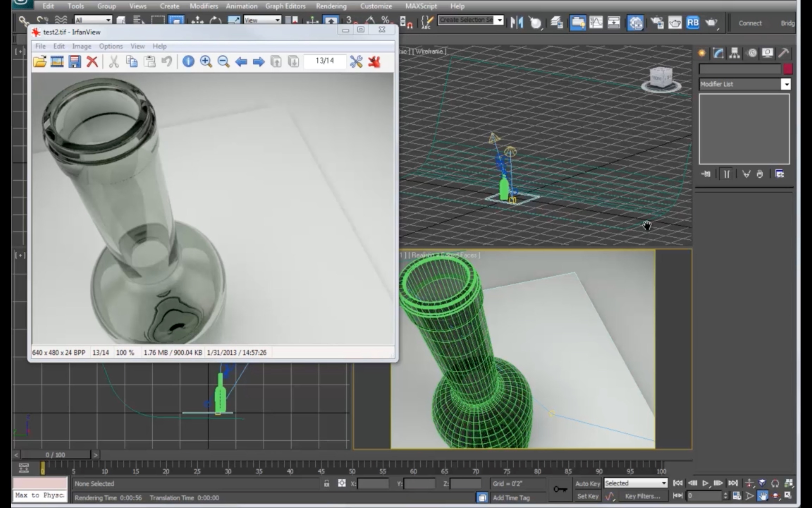This screenshot has height=508, width=812.
Task: Click the Paste clipboard icon in IrfanView
Action: [x=149, y=61]
